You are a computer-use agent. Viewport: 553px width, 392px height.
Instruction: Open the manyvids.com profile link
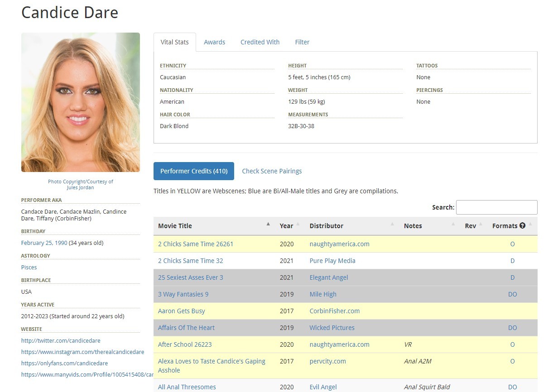87,375
